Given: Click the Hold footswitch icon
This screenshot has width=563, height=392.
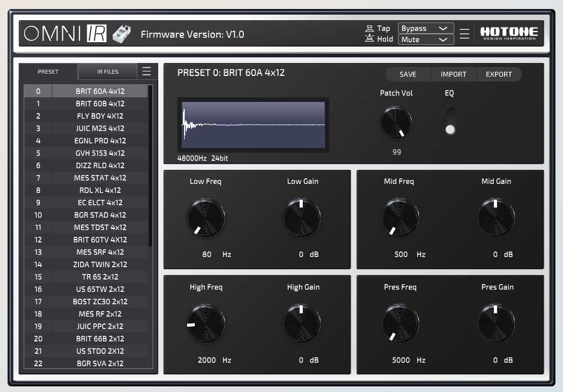Looking at the screenshot, I should (x=370, y=39).
